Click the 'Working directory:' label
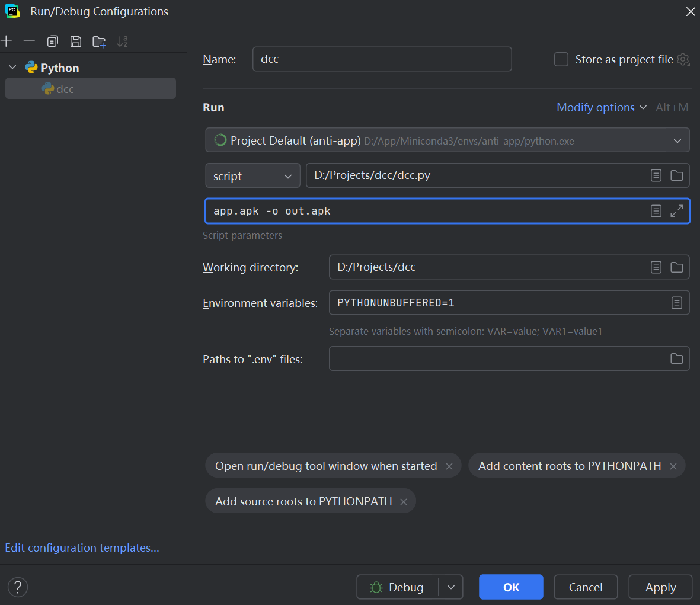The width and height of the screenshot is (700, 605). [251, 267]
